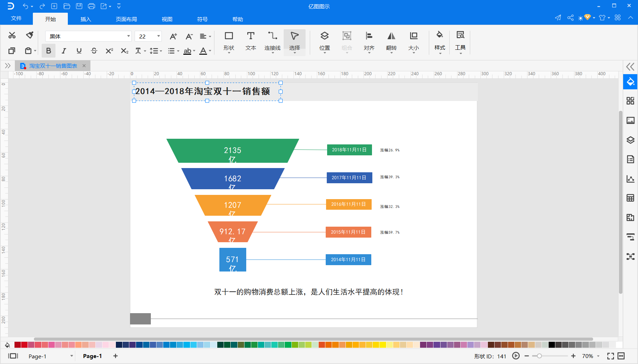Viewport: 638px width, 364px height.
Task: Click the zoom in plus button
Action: 573,356
